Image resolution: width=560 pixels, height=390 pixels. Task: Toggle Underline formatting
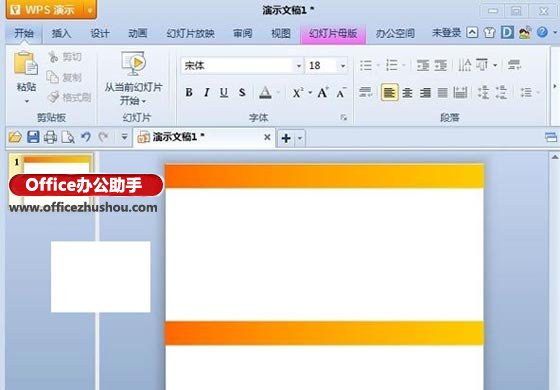click(224, 93)
